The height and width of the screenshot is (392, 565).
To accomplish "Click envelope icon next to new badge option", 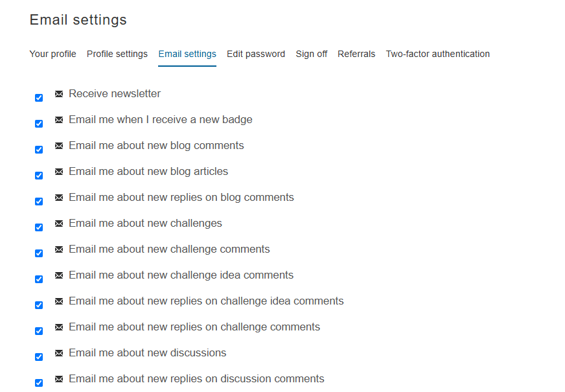I will pos(59,120).
